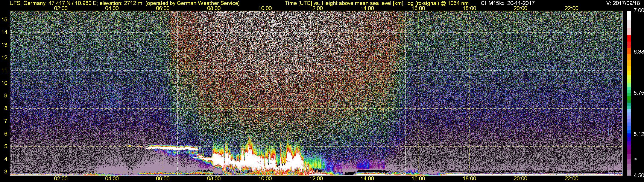Image resolution: width=644 pixels, height=182 pixels.
Task: Click the '12:00' label on the bottom time axis
Action: click(x=316, y=179)
